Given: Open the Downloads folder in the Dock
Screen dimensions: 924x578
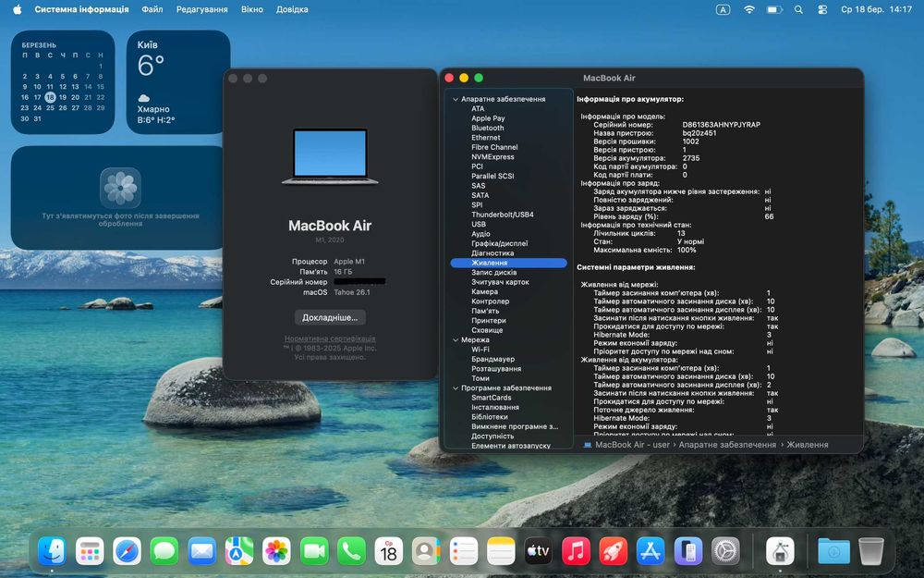Looking at the screenshot, I should coord(833,551).
